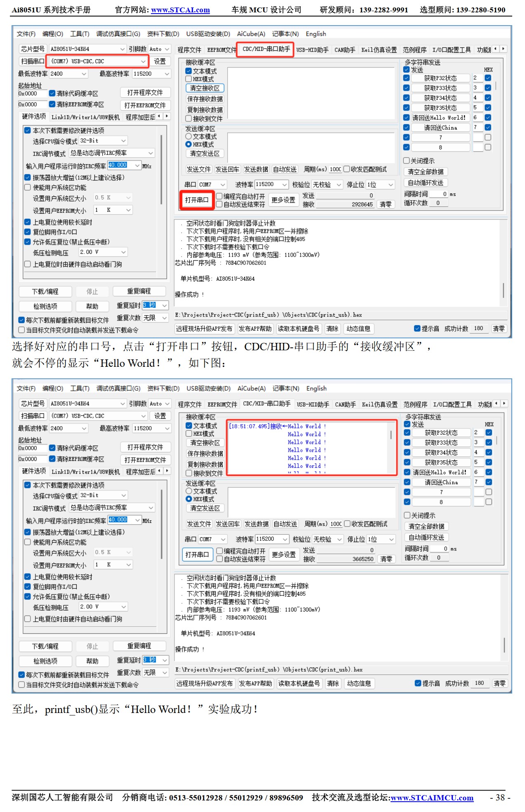The image size is (525, 812).
Task: Expand 重复次数 无限 dropdown in upper screenshot
Action: pyautogui.click(x=155, y=318)
